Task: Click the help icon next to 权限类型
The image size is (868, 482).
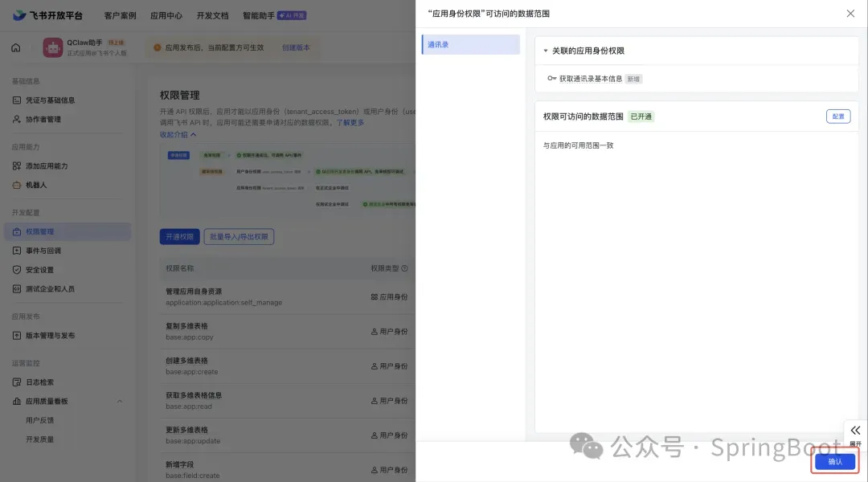Action: tap(404, 268)
